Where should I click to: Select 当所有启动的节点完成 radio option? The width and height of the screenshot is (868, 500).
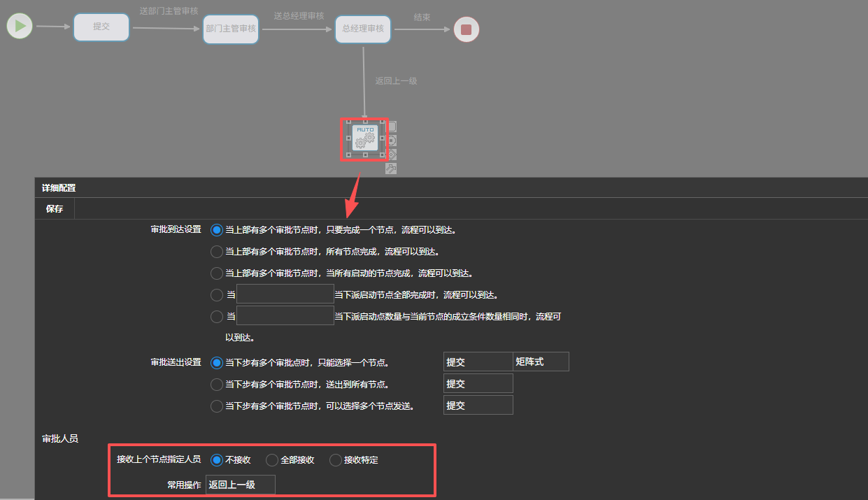pos(217,273)
